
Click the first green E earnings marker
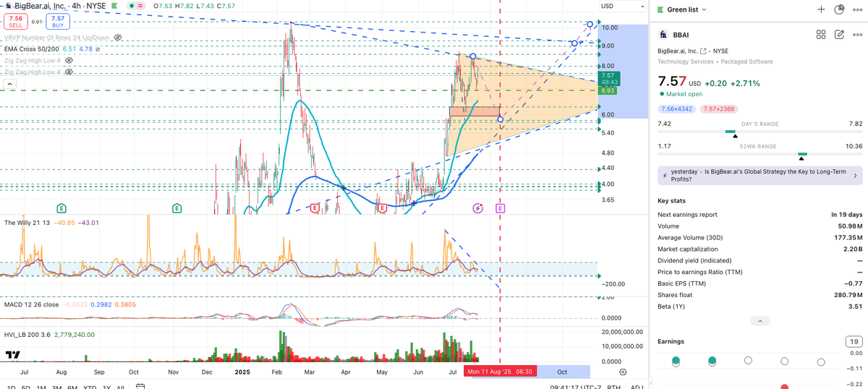61,208
